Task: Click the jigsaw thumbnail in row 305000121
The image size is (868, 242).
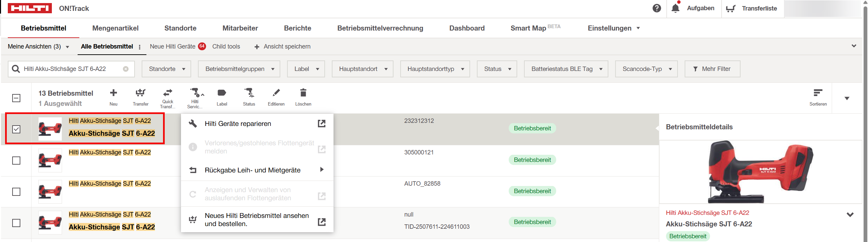Action: point(50,160)
